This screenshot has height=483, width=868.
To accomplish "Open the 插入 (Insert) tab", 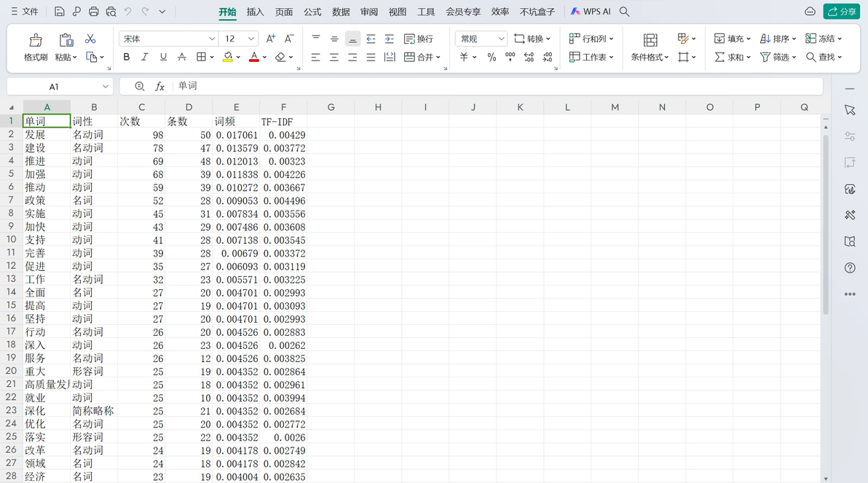I will click(x=255, y=12).
